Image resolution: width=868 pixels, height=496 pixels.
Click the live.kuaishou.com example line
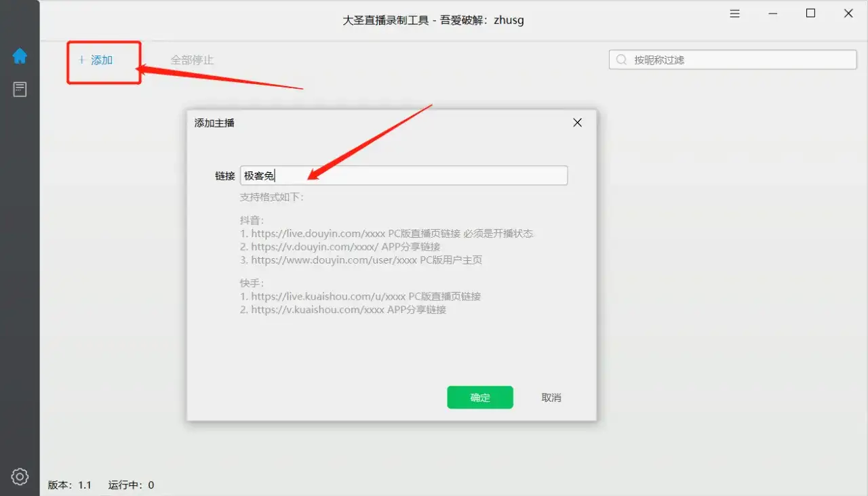pyautogui.click(x=360, y=296)
